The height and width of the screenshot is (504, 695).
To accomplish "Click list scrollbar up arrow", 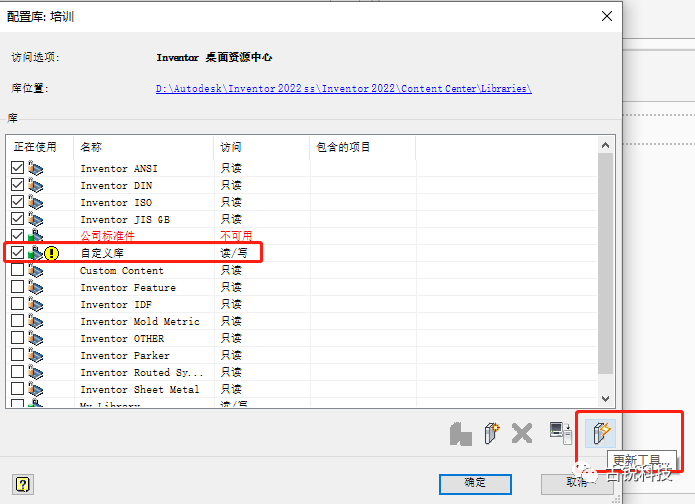I will 605,145.
